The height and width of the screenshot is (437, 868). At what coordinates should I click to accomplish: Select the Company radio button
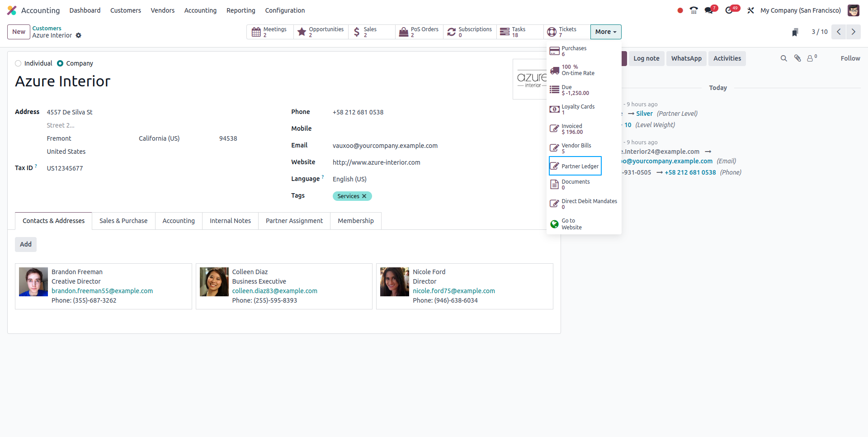(60, 63)
